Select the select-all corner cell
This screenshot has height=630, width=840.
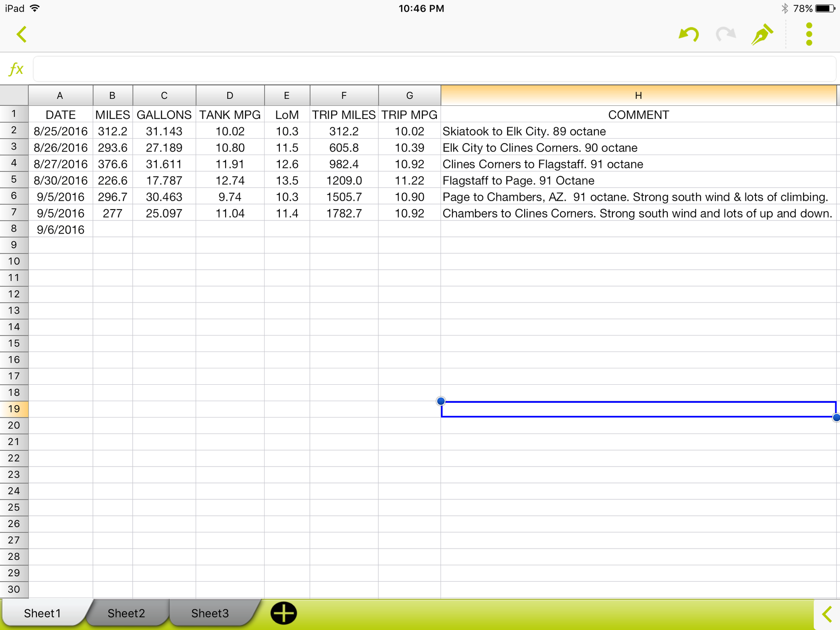[14, 95]
